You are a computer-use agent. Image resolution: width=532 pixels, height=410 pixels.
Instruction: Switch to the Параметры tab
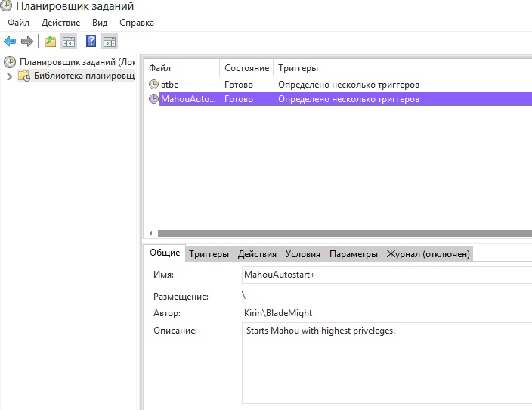tap(353, 254)
